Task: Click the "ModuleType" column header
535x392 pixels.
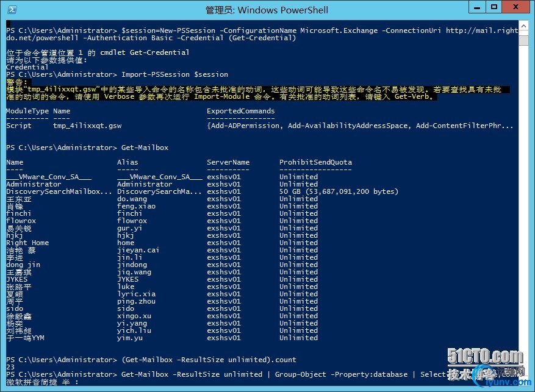Action: click(x=27, y=111)
